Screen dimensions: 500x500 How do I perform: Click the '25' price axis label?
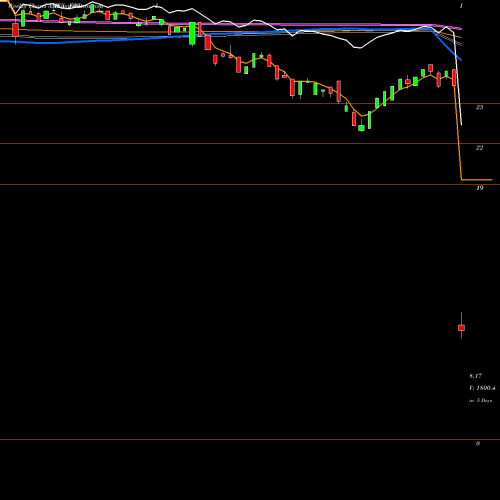click(x=479, y=107)
